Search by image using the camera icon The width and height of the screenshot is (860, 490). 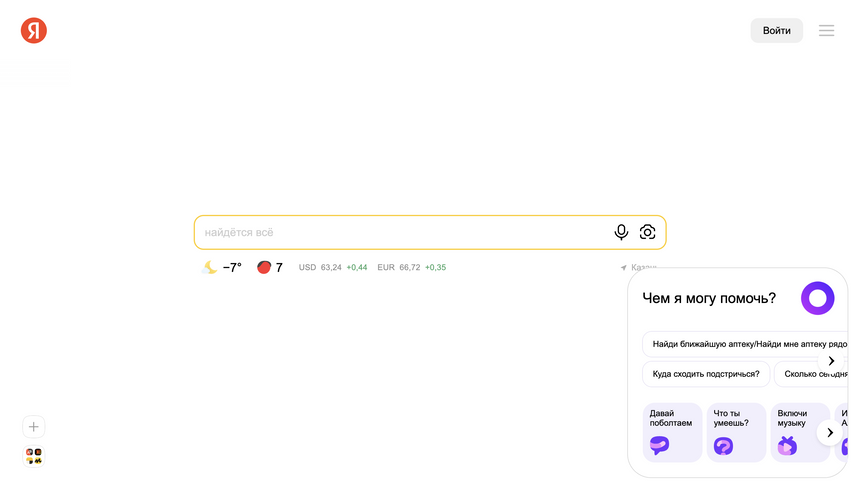(647, 232)
